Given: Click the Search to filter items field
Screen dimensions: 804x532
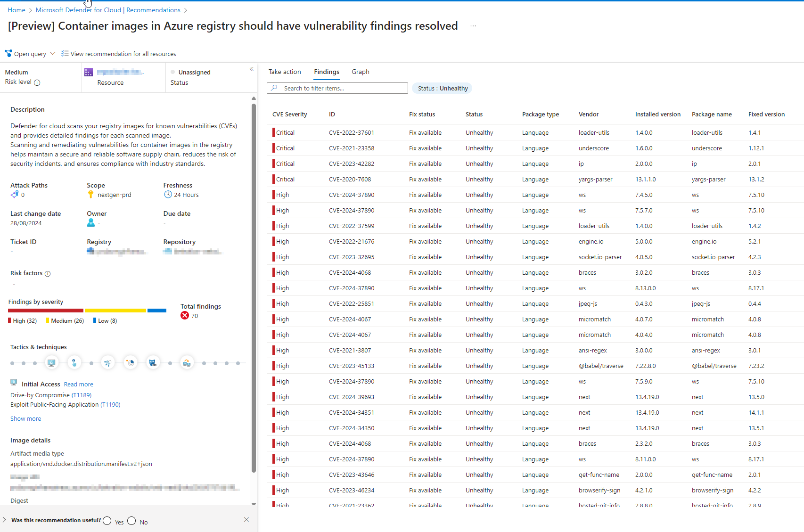Looking at the screenshot, I should [337, 88].
